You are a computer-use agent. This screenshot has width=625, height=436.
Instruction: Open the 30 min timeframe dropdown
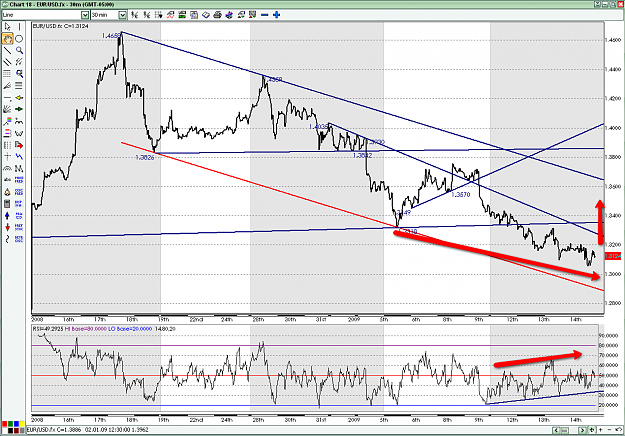tap(123, 15)
